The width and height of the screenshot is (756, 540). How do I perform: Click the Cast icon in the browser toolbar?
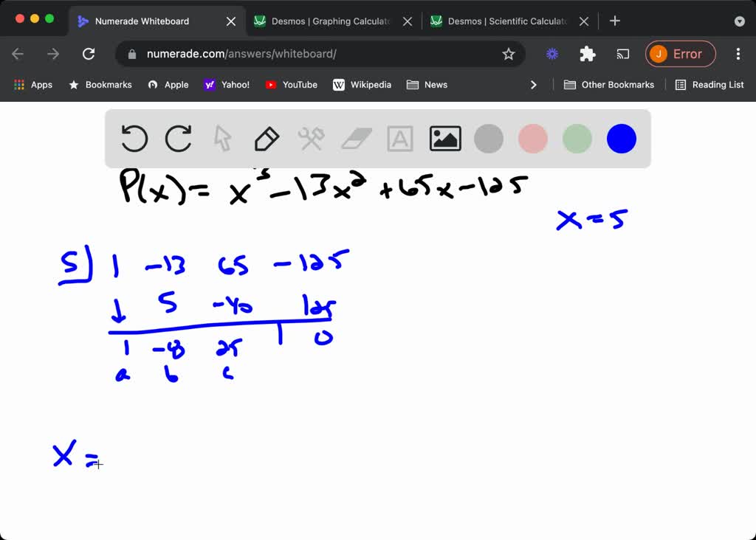point(622,54)
